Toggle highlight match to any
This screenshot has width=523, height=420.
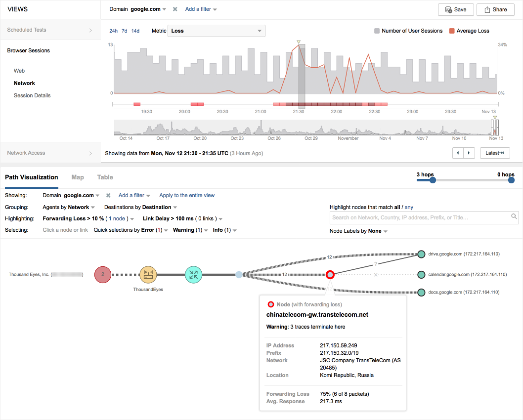coord(408,208)
